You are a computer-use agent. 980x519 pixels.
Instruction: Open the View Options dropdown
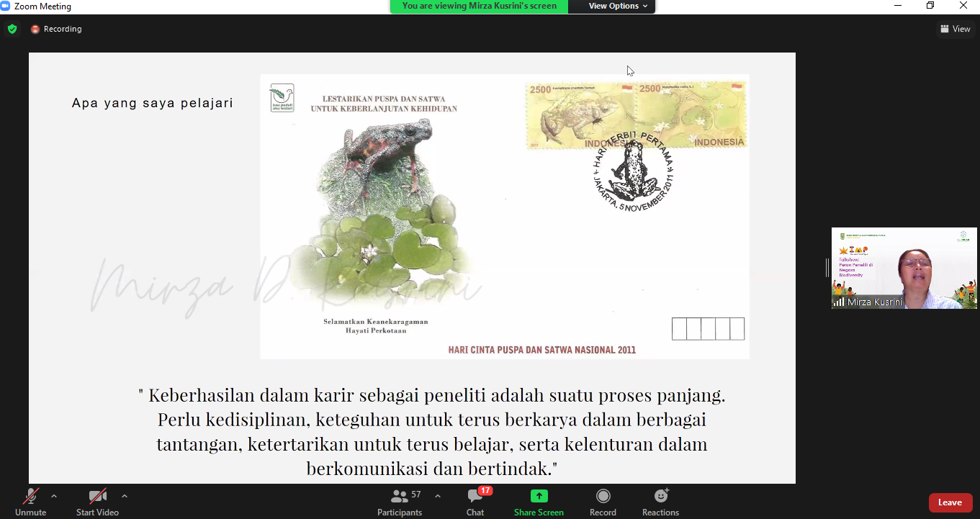[618, 6]
